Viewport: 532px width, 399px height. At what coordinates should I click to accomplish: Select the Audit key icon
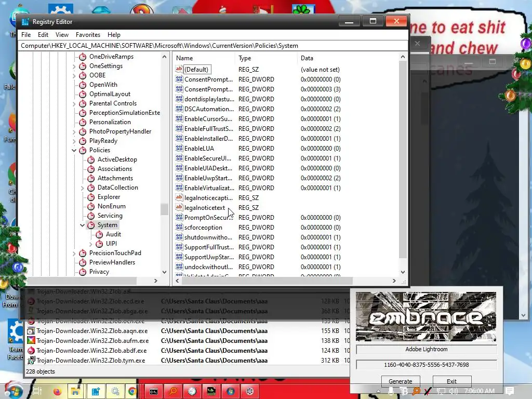tap(99, 234)
